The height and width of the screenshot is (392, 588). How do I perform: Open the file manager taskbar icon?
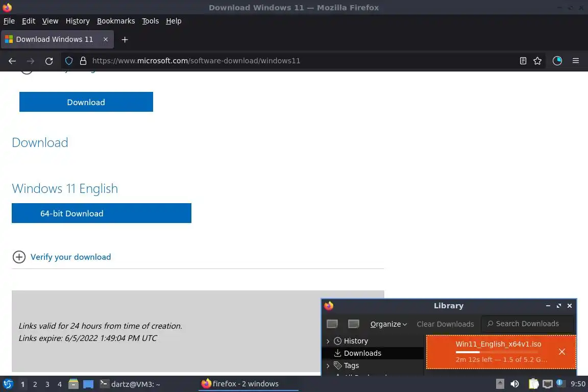[x=73, y=384]
